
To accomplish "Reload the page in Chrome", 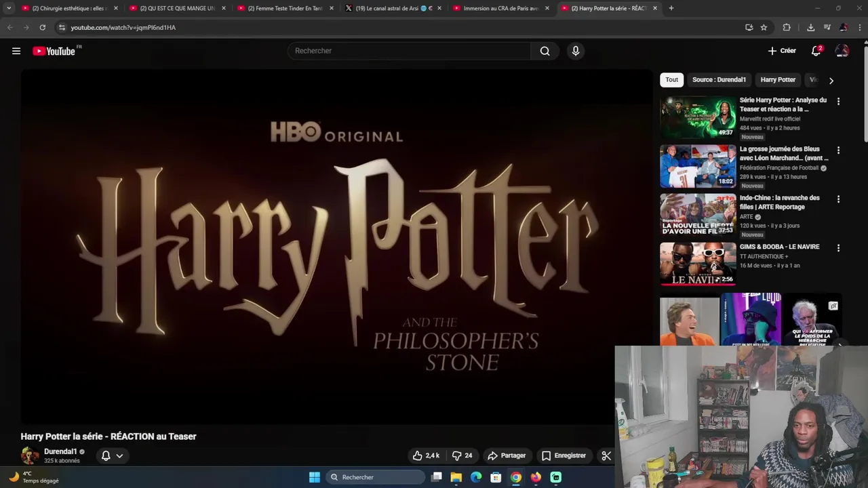I will point(42,27).
